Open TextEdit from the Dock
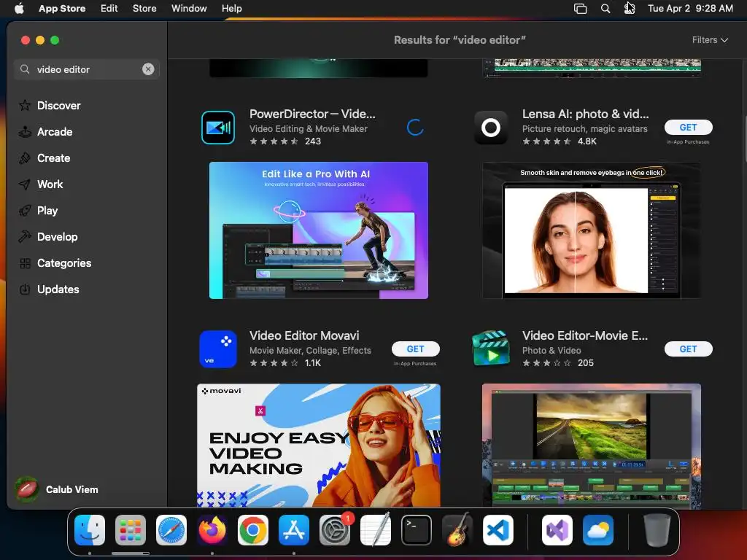The image size is (747, 560). coord(376,530)
